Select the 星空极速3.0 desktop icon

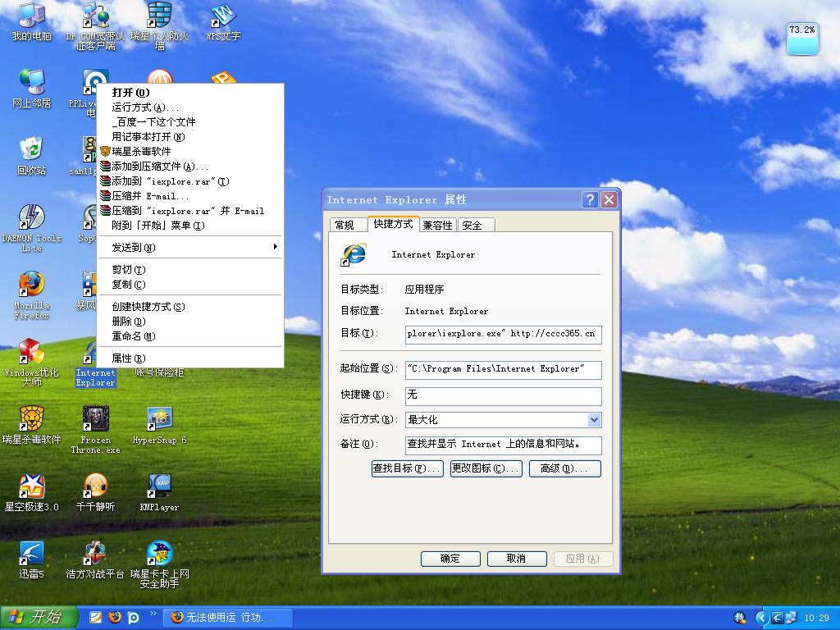(32, 493)
